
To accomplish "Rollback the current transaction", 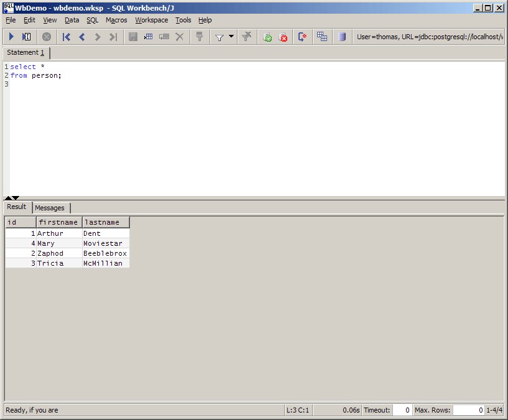I will point(284,36).
